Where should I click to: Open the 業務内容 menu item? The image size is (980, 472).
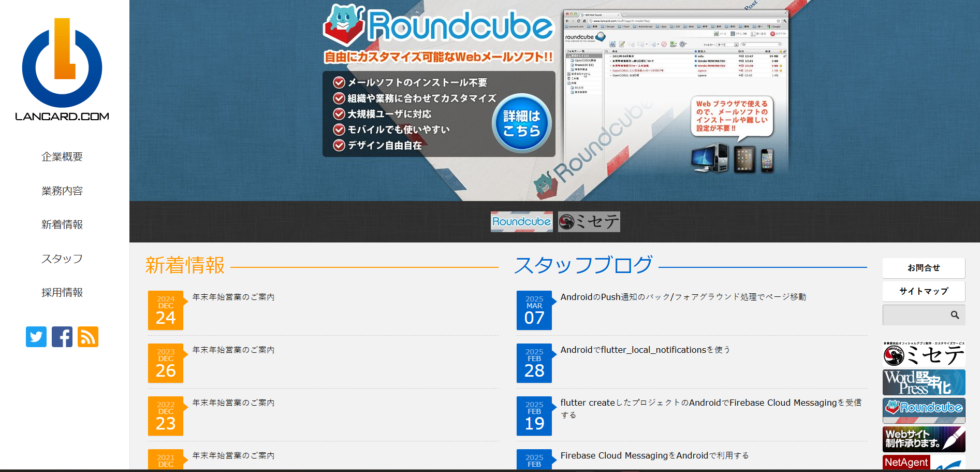62,191
